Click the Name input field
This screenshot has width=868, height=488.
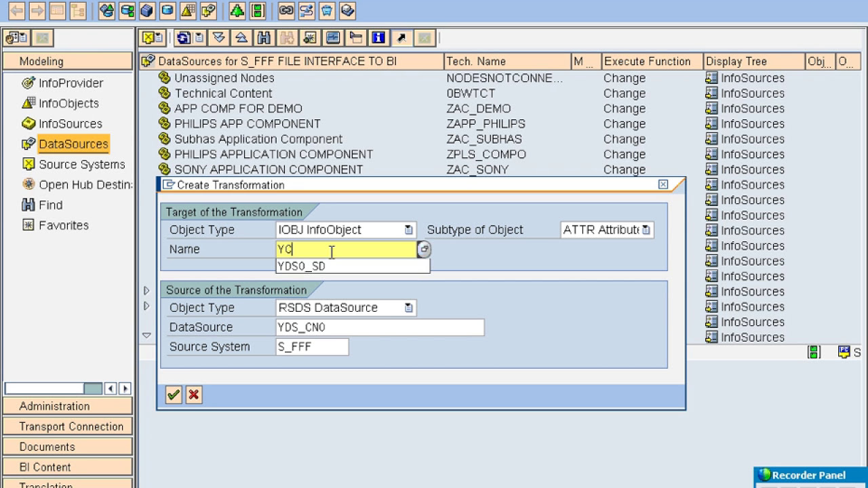point(346,249)
